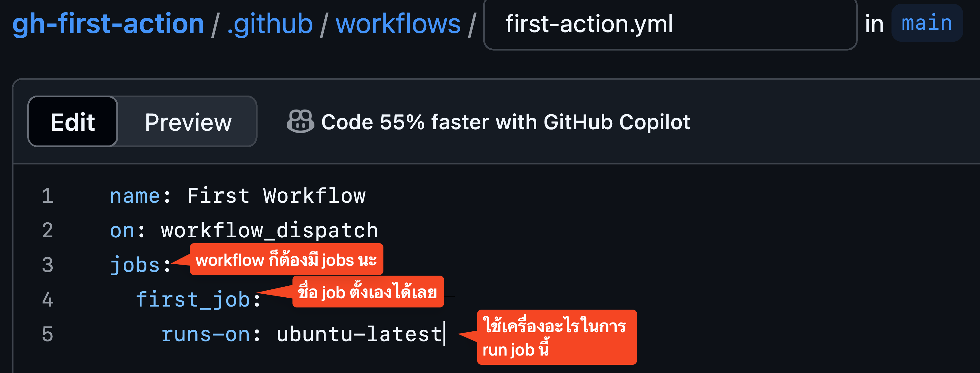Viewport: 980px width, 373px height.
Task: Click the GitHub Copilot icon
Action: tap(300, 122)
